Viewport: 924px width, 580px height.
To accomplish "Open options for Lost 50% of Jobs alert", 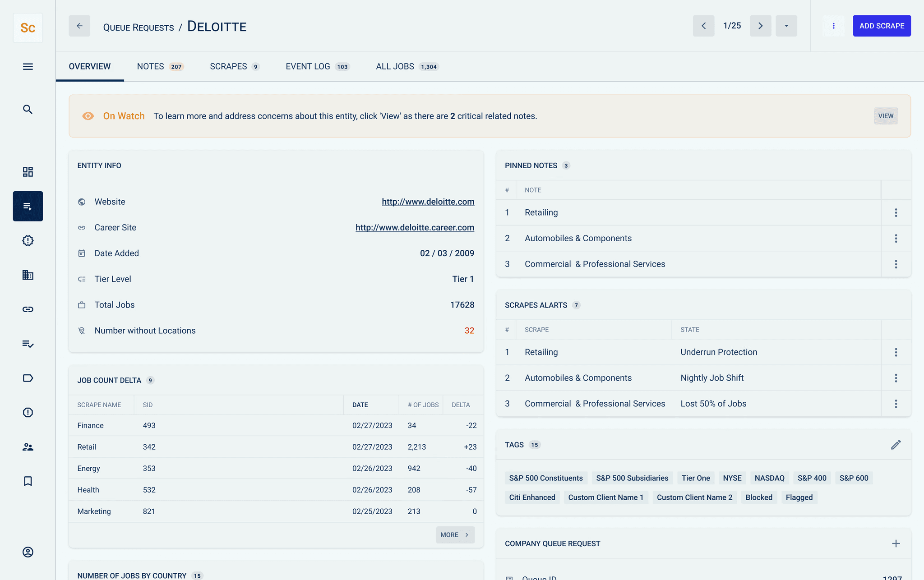I will tap(896, 404).
